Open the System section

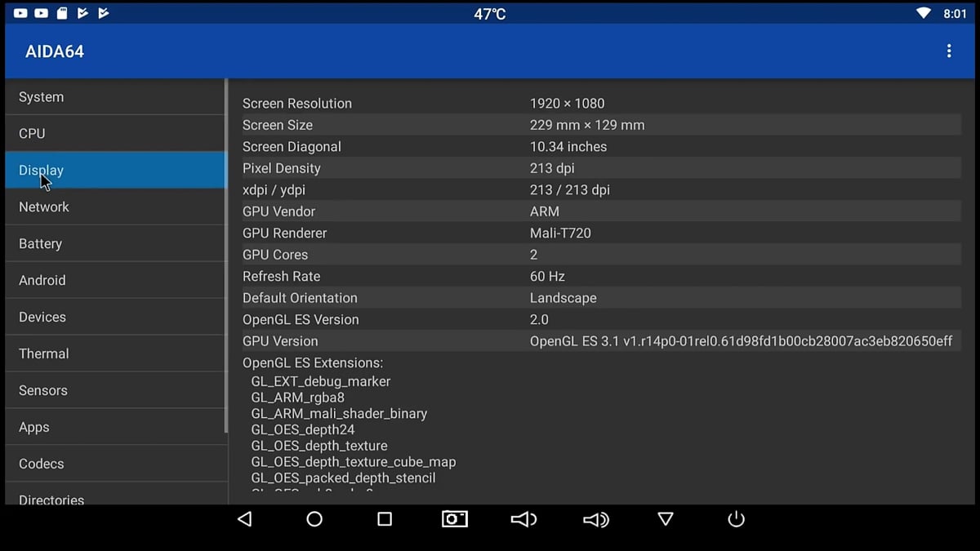(115, 96)
